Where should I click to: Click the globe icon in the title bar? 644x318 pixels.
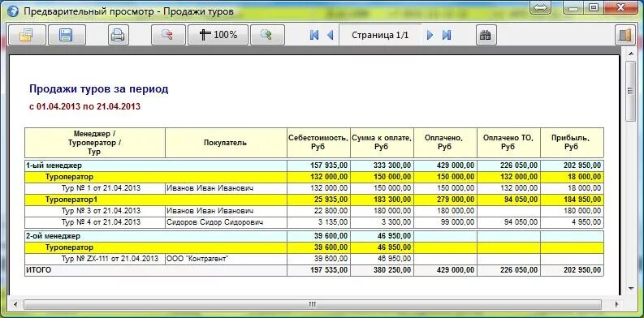pos(13,11)
